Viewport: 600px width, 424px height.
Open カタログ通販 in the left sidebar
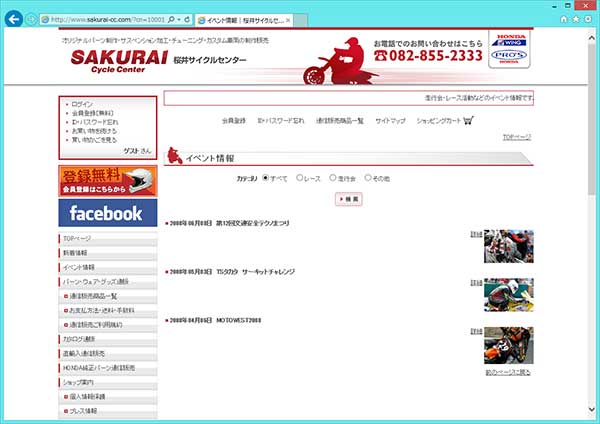coord(108,339)
